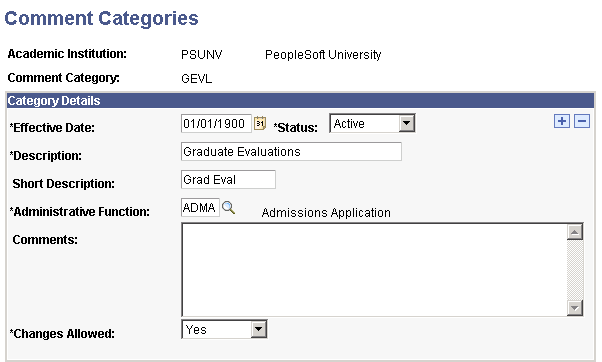This screenshot has height=362, width=602.
Task: Click the Comments scrollbar up arrow
Action: click(575, 232)
